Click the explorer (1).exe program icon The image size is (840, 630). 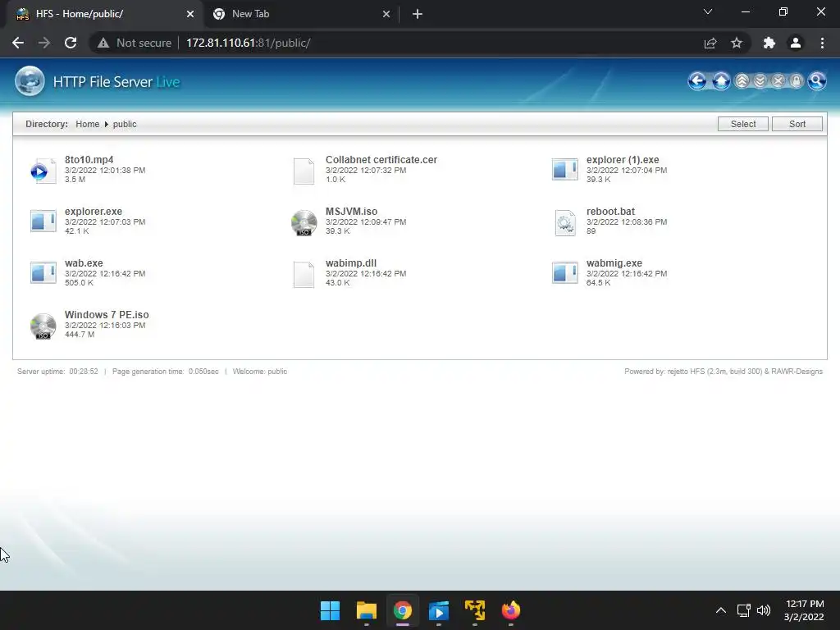(564, 170)
